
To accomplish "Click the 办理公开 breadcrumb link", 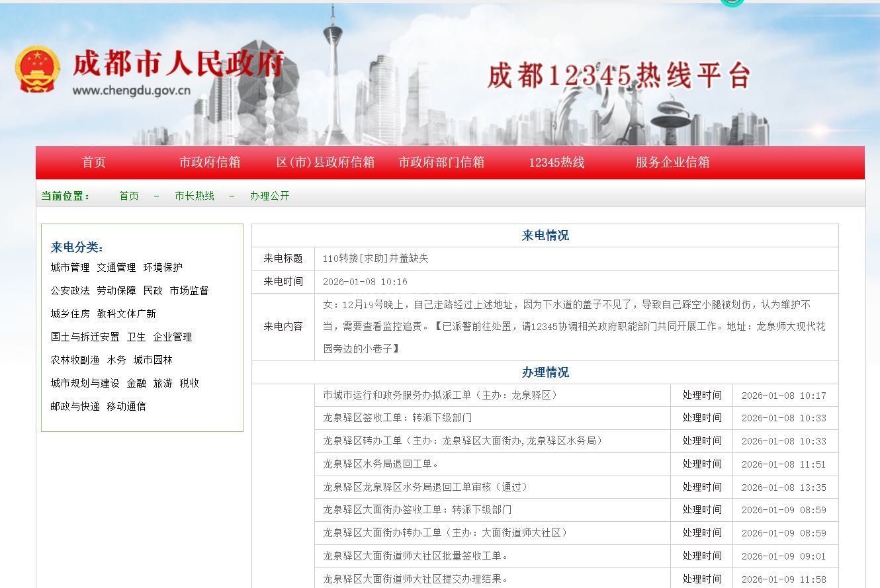I will [269, 196].
